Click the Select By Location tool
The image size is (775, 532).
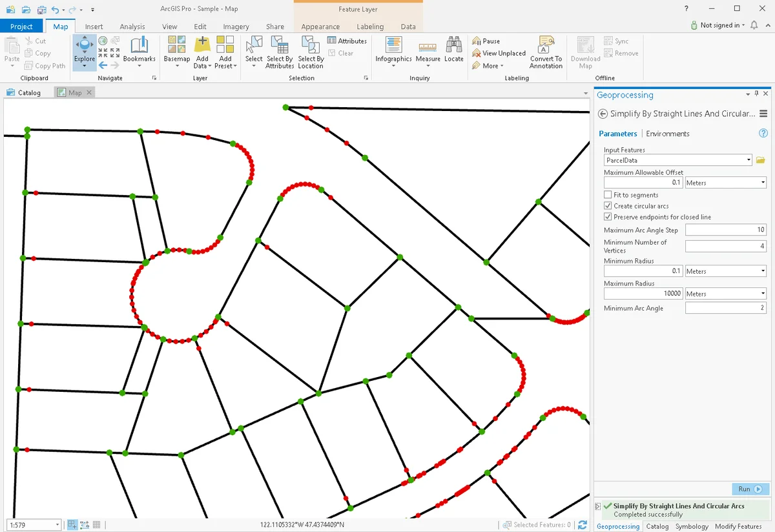311,46
